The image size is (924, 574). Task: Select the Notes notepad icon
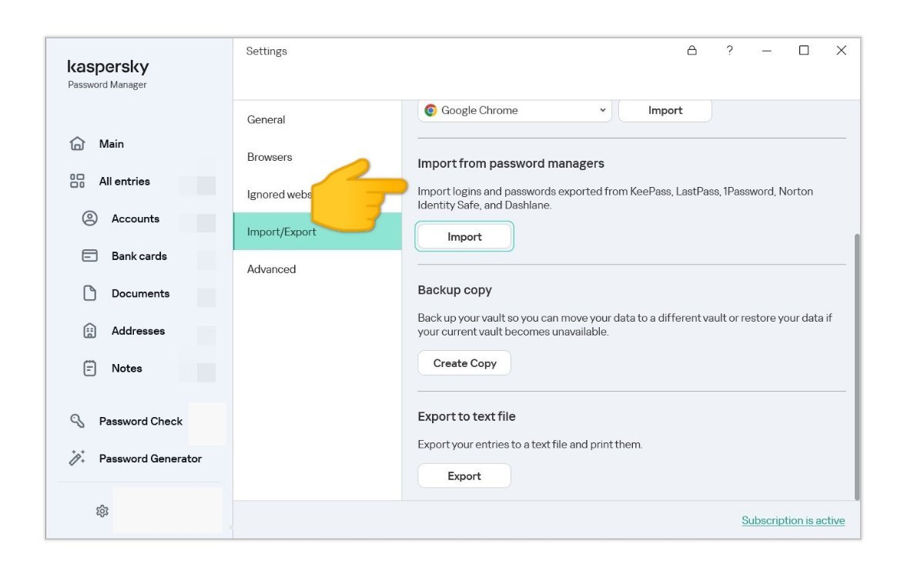pyautogui.click(x=89, y=369)
